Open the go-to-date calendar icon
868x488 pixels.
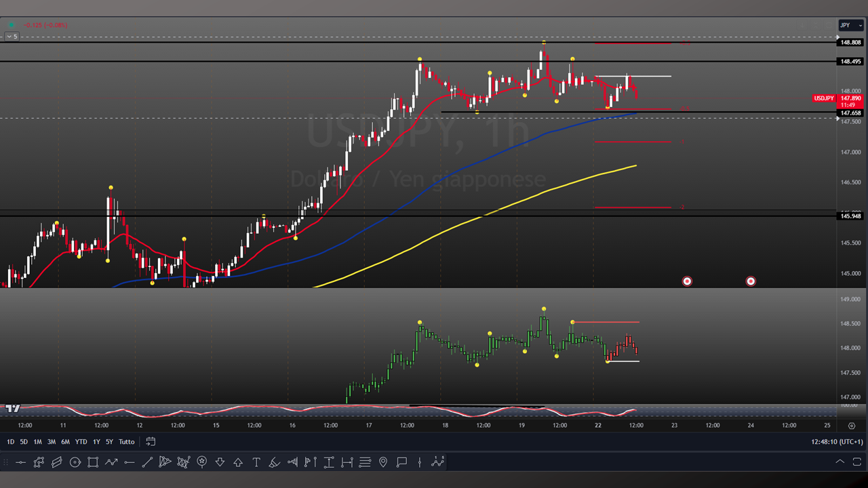click(x=151, y=441)
